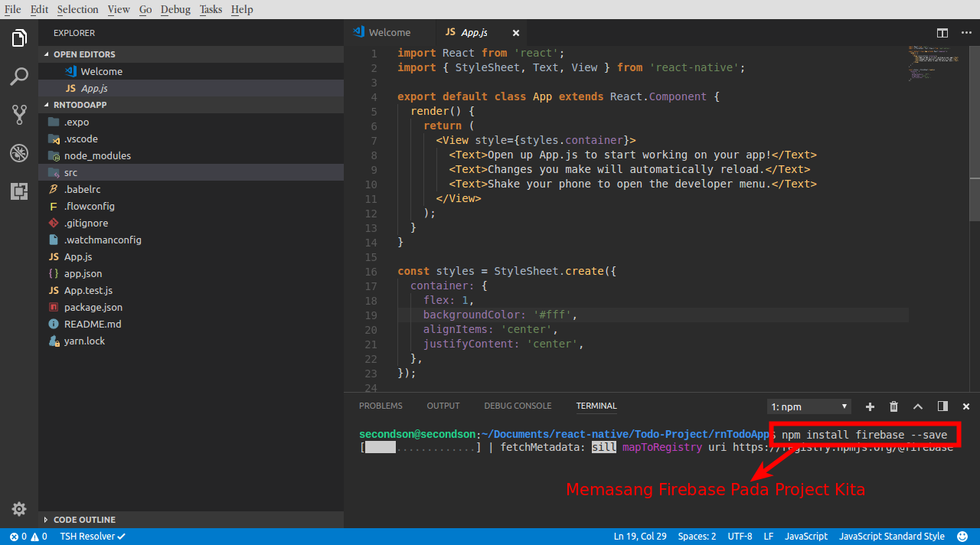The image size is (980, 545).
Task: Add a new terminal with plus icon
Action: point(870,406)
